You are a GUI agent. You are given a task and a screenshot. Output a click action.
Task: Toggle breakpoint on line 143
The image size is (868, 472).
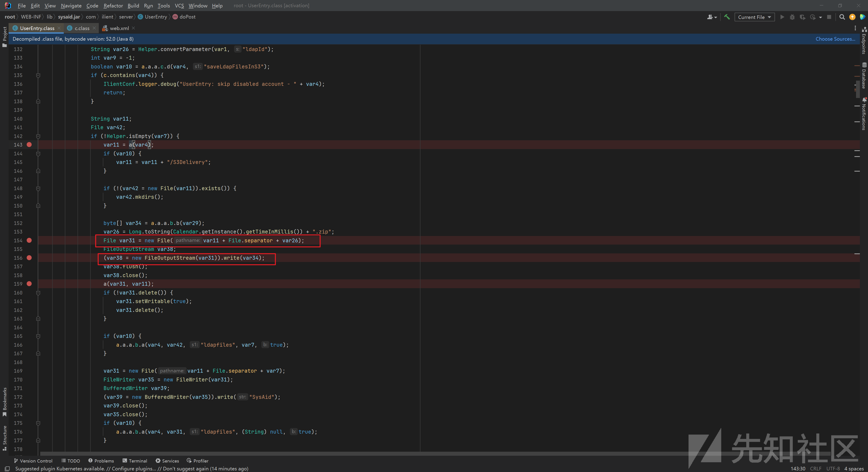[29, 145]
